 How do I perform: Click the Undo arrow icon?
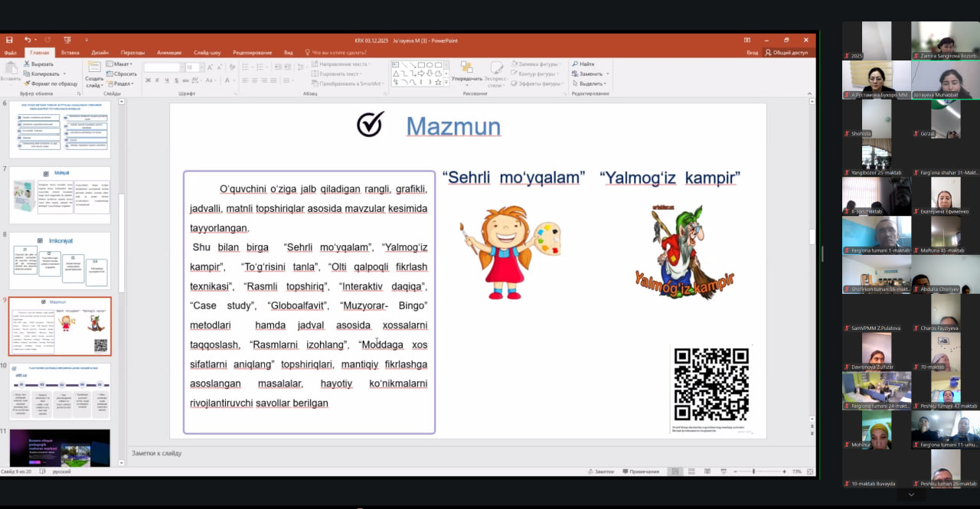coord(27,40)
